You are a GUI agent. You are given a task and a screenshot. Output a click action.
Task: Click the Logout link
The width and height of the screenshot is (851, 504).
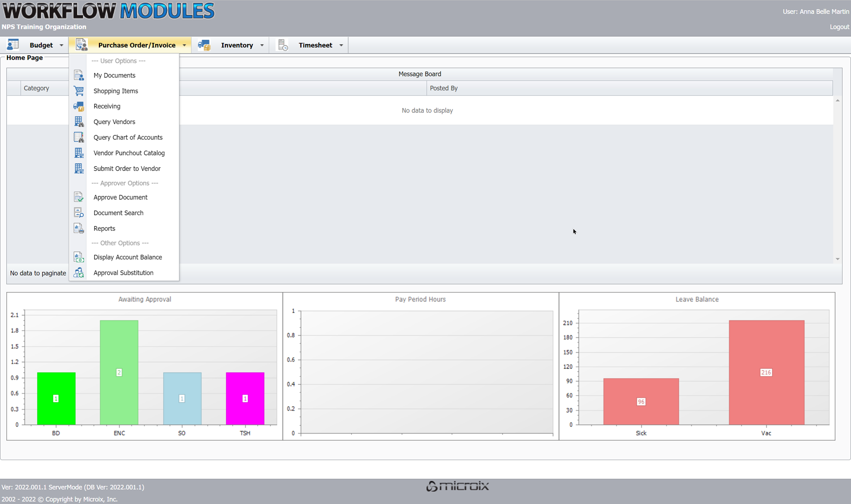pyautogui.click(x=839, y=27)
